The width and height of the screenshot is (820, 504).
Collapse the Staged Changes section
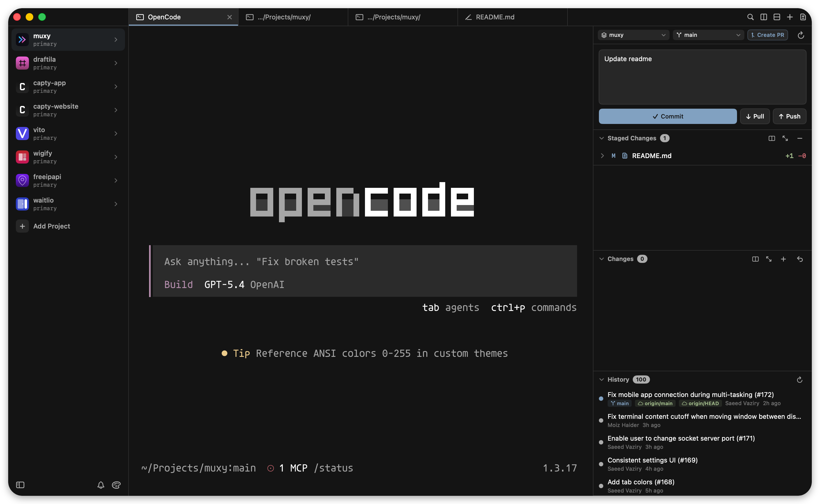point(601,138)
